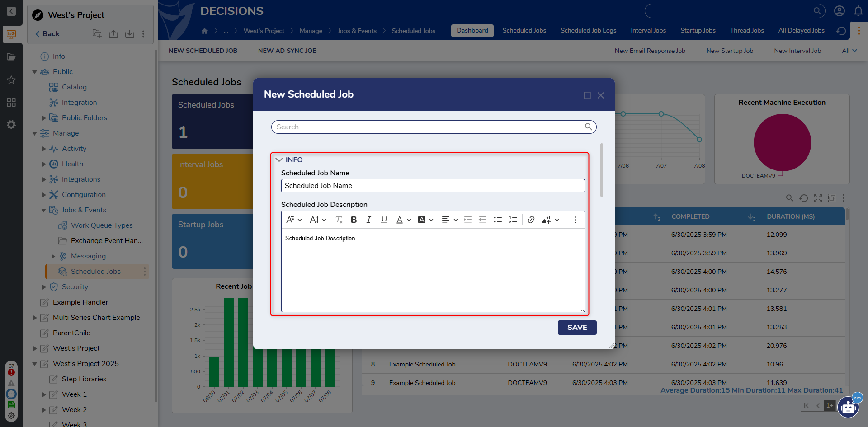Select Catalog in the tree

(x=74, y=87)
